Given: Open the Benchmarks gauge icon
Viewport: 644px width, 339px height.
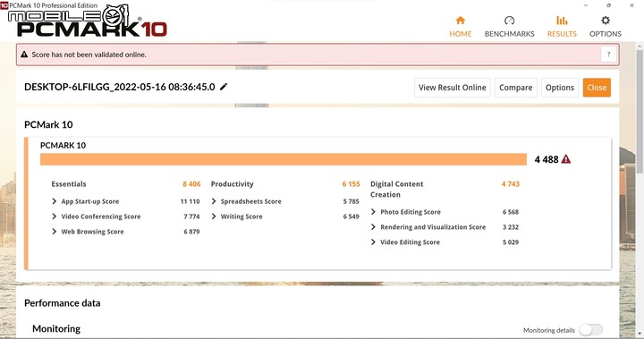Looking at the screenshot, I should click(509, 21).
